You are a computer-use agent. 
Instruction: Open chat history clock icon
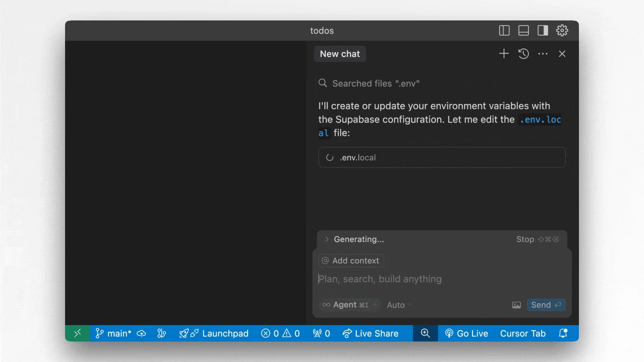pyautogui.click(x=523, y=53)
